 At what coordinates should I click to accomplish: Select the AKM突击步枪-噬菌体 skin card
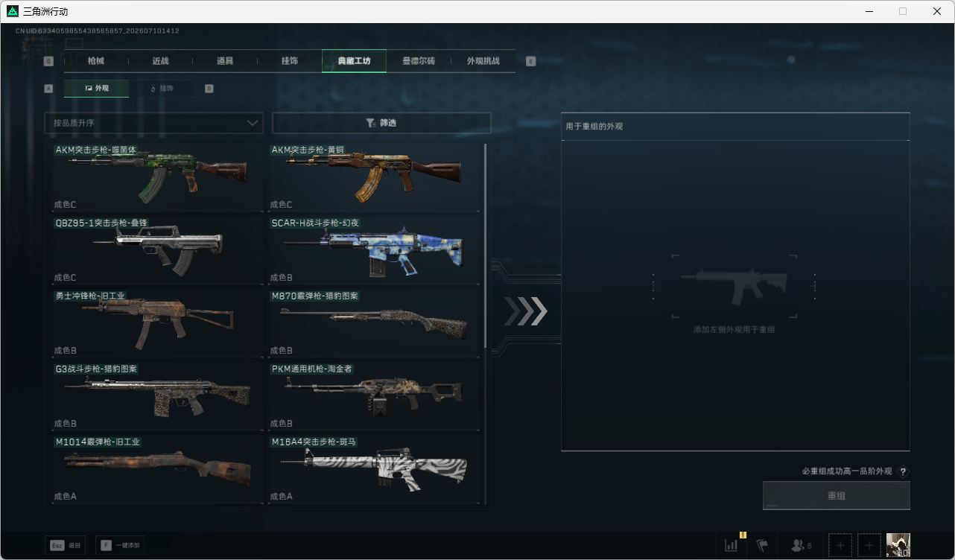click(157, 177)
